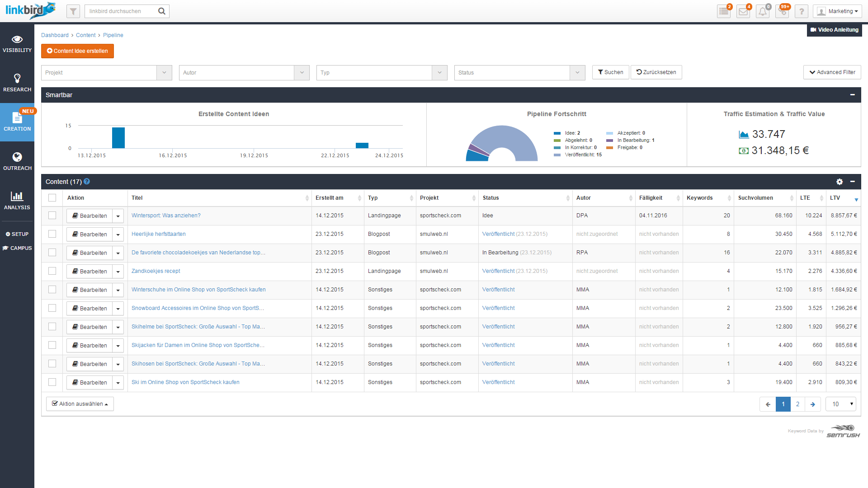The width and height of the screenshot is (868, 488).
Task: Open the notifications bell icon
Action: tap(763, 11)
